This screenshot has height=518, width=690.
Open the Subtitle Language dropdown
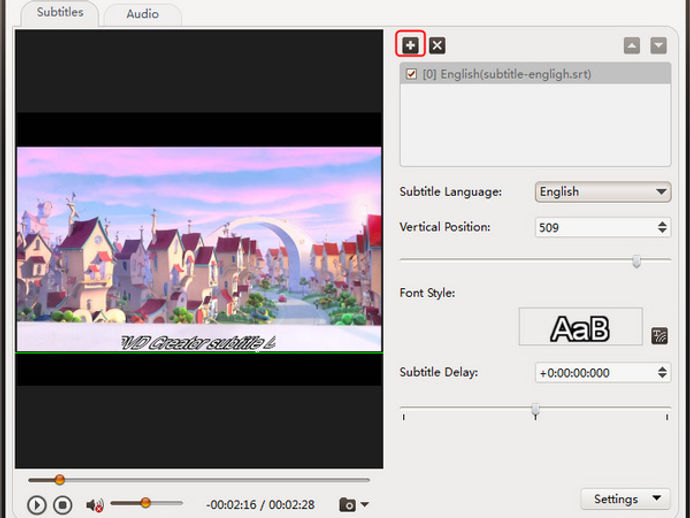tap(603, 192)
